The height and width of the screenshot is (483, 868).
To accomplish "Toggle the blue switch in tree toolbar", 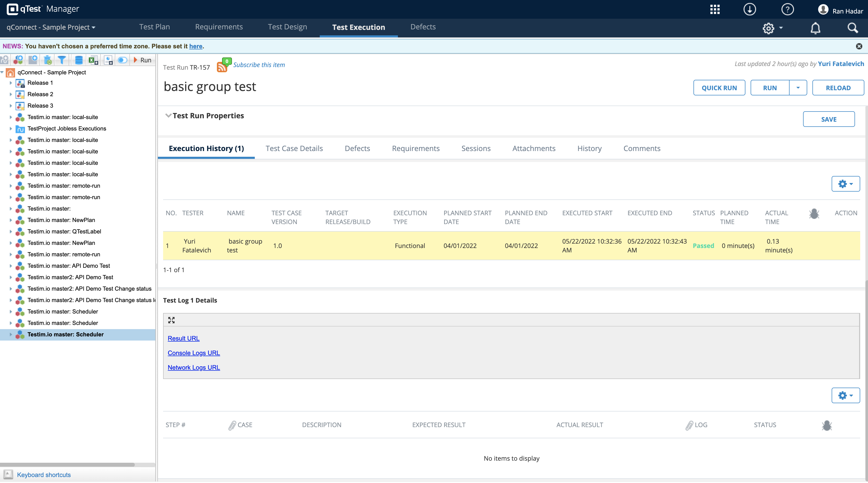I will (x=122, y=60).
